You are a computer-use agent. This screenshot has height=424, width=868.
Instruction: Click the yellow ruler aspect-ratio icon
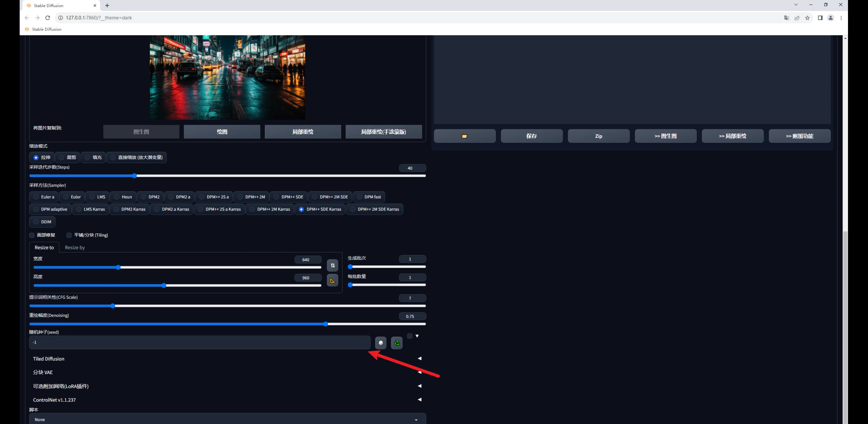(333, 281)
